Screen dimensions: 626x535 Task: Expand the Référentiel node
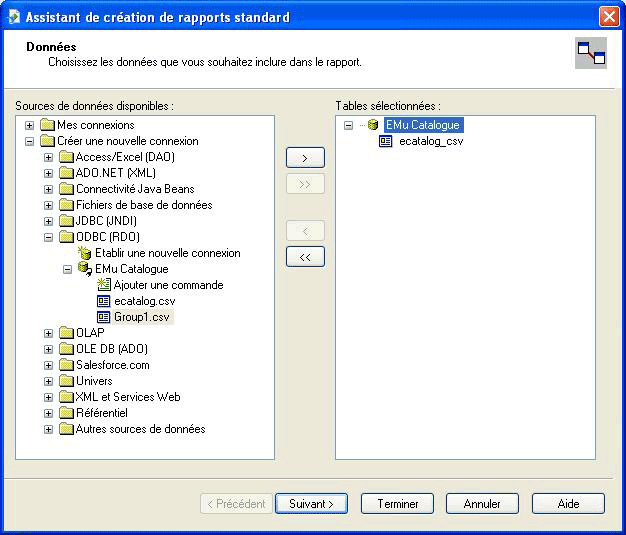pyautogui.click(x=48, y=413)
